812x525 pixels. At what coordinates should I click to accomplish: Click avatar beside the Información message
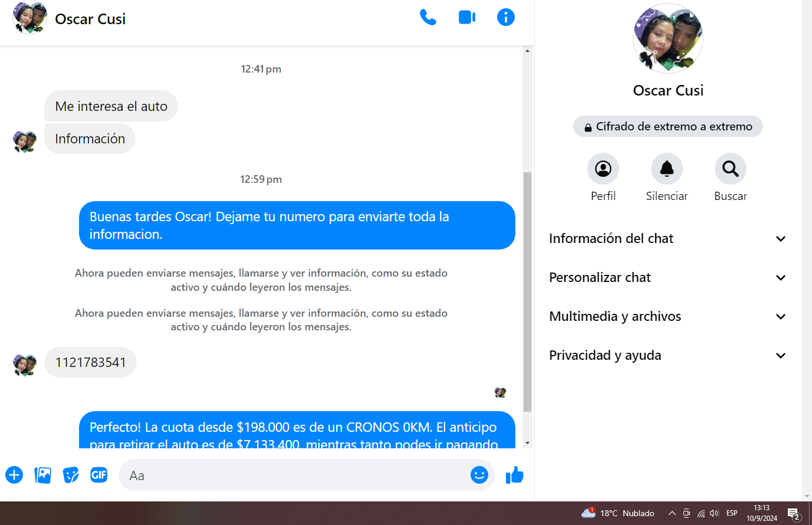click(x=25, y=142)
